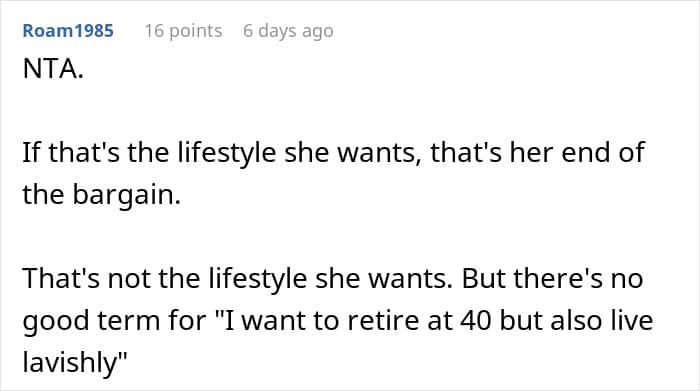Open the 6 days ago timestamp permalink
Image resolution: width=700 pixels, height=391 pixels.
tap(288, 31)
